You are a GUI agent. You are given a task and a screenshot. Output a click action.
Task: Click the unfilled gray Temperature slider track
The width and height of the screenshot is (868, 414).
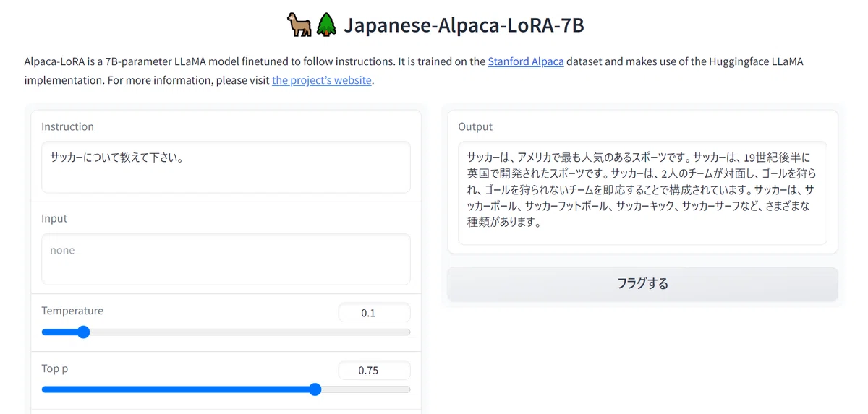tap(250, 332)
